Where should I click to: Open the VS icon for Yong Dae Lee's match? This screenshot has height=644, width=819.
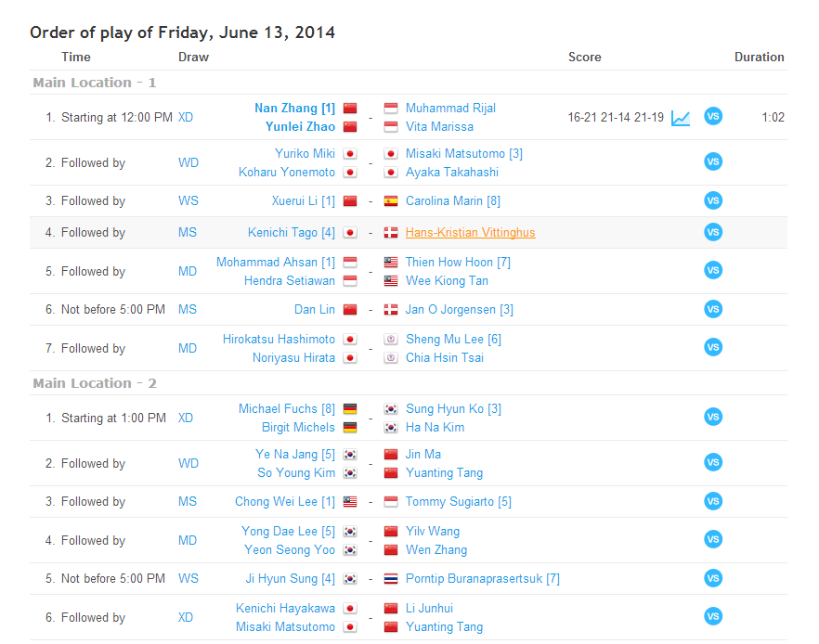(713, 539)
